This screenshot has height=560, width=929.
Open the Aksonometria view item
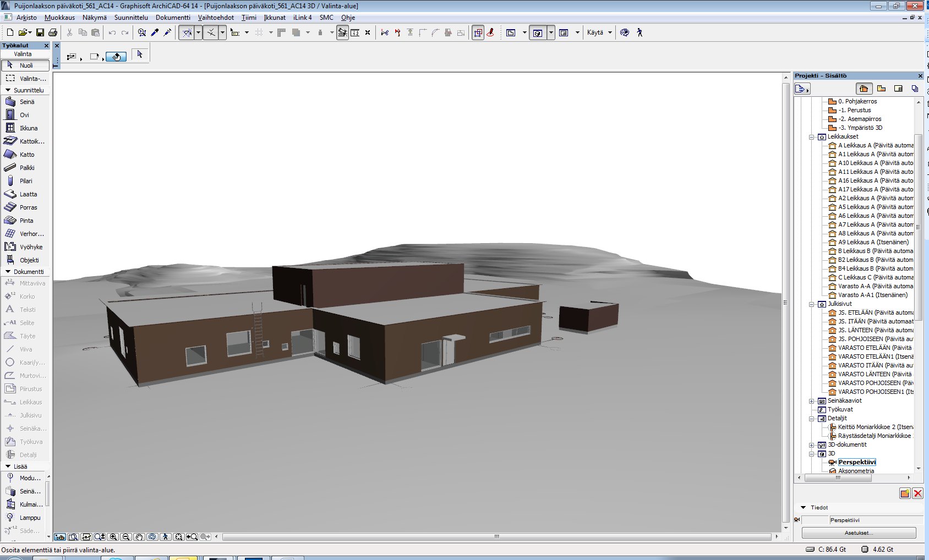click(856, 471)
